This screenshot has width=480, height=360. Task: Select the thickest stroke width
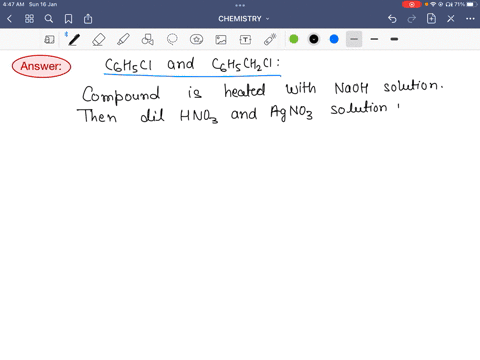(394, 39)
